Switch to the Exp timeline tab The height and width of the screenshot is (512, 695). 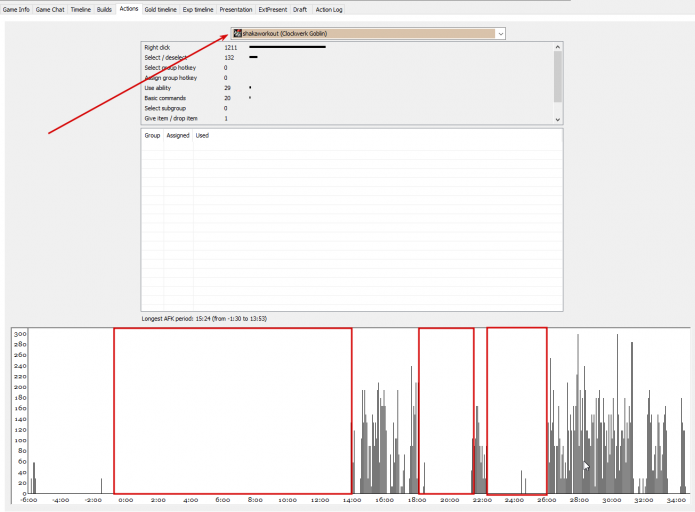pos(198,9)
